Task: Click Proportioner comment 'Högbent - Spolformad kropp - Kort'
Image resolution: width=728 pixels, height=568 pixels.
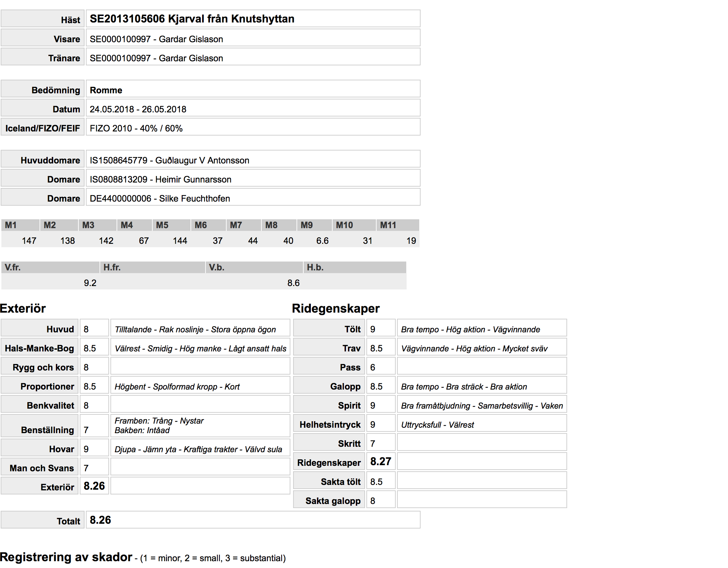Action: [177, 387]
